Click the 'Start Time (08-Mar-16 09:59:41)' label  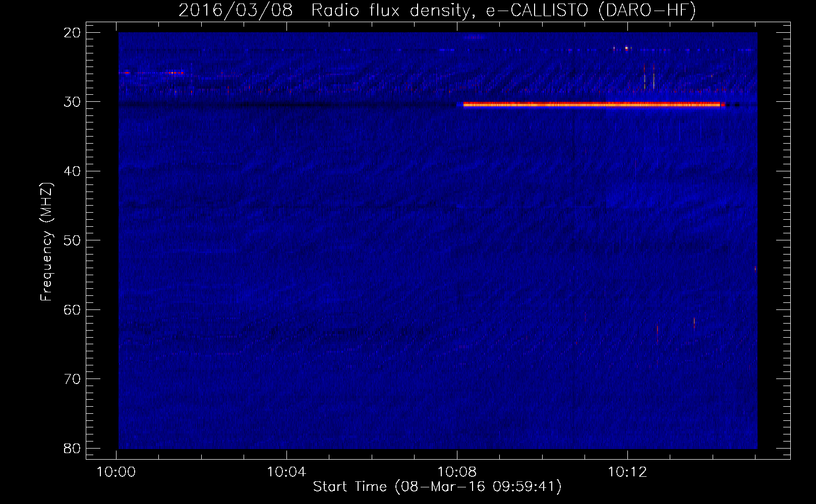point(437,487)
